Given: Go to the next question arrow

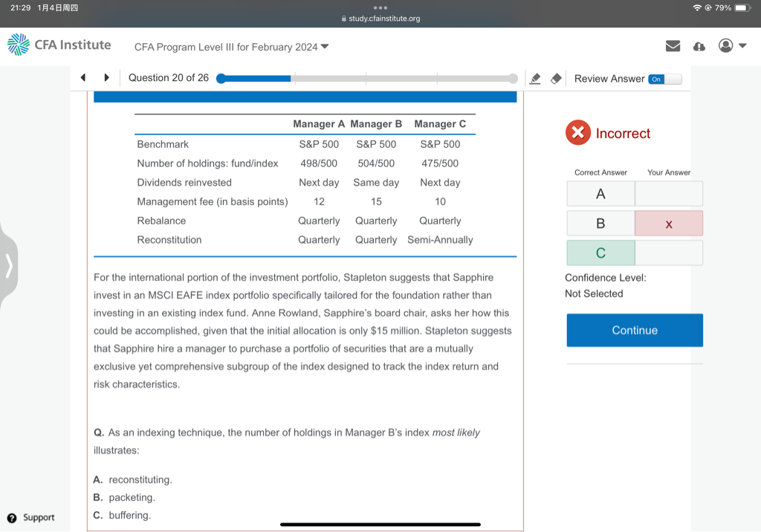Looking at the screenshot, I should click(x=106, y=78).
